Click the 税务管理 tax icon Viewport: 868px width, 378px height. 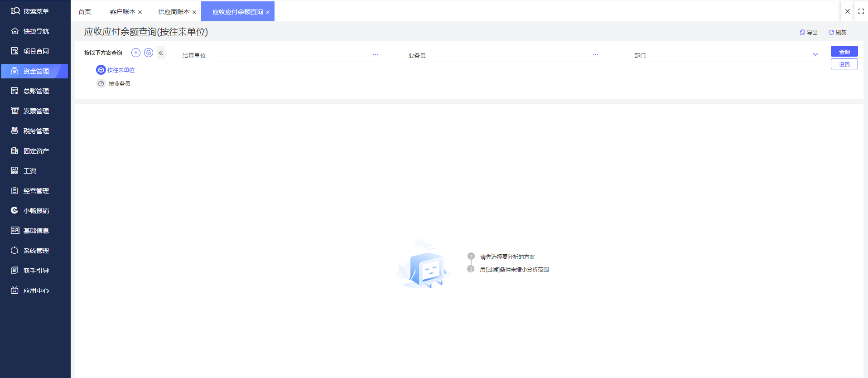click(15, 131)
